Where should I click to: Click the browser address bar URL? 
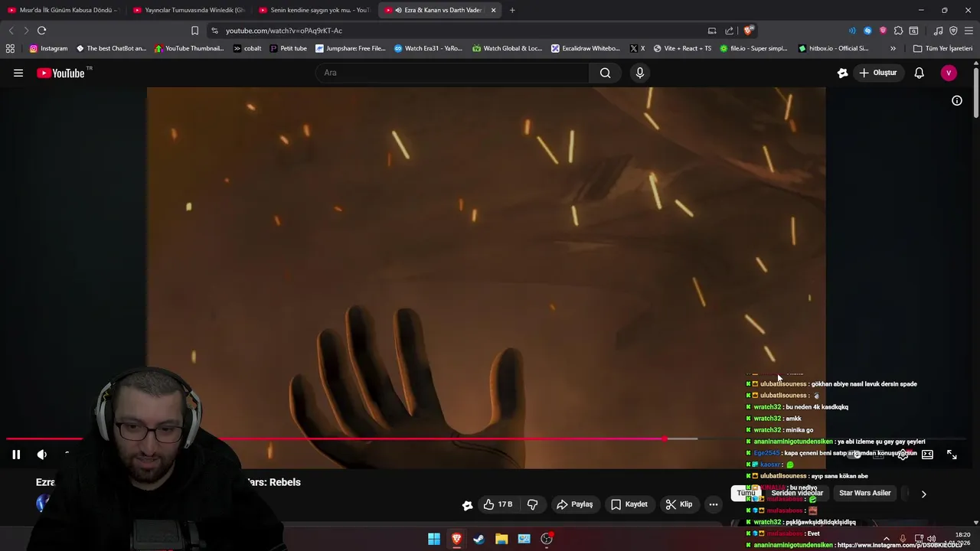pyautogui.click(x=283, y=31)
